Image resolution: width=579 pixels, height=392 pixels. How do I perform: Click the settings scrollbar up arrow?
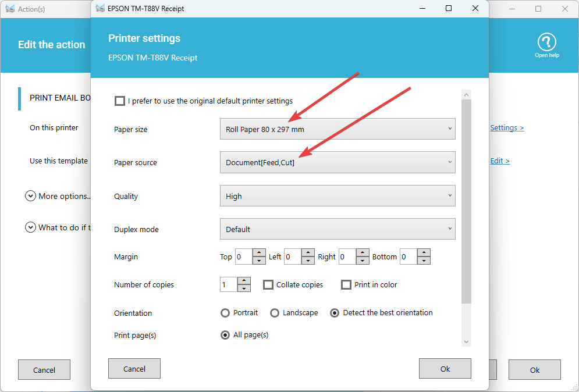click(466, 94)
